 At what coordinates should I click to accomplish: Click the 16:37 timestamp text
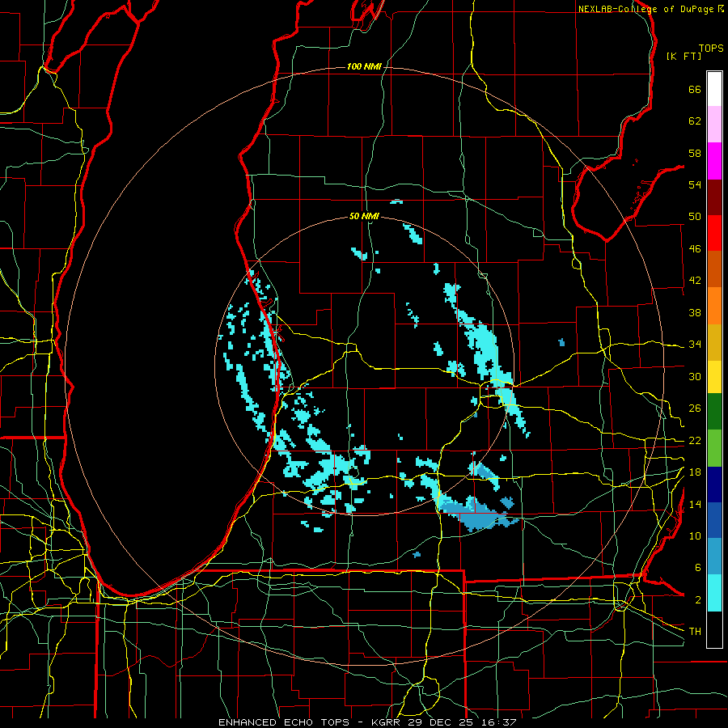498,722
